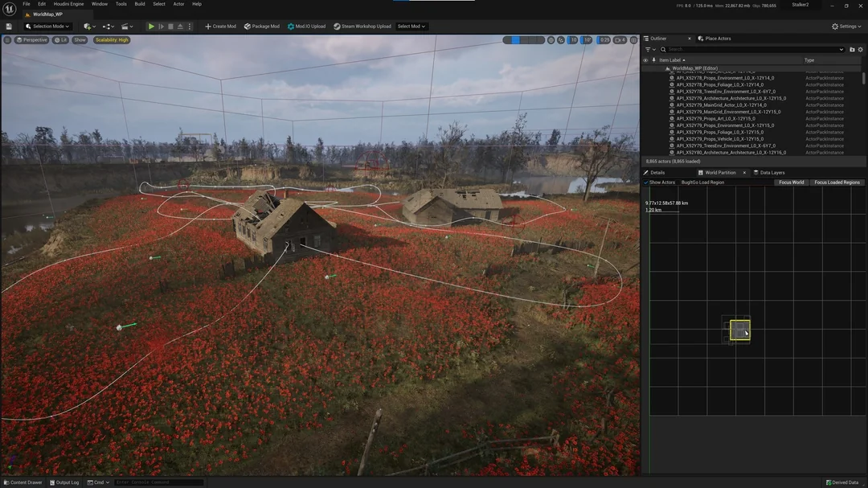Open the viewport hamburger options menu
This screenshot has width=868, height=488.
7,39
